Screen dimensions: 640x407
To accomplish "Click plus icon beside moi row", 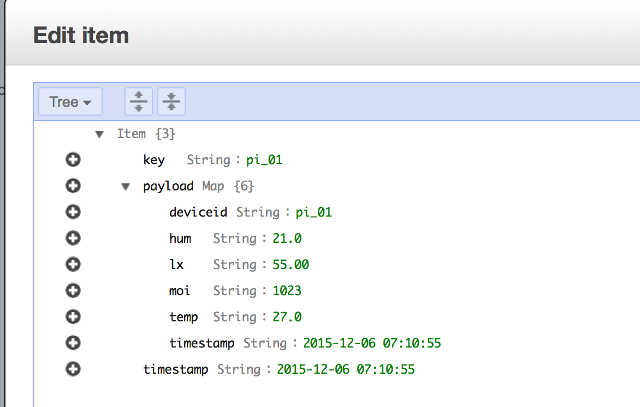I will pyautogui.click(x=72, y=290).
